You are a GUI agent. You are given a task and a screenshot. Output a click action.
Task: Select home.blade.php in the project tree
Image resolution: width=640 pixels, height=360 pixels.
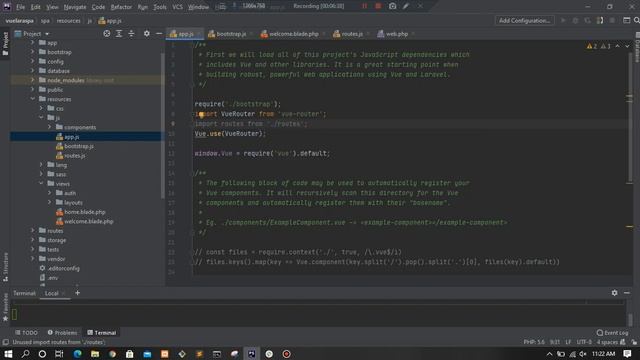[85, 212]
